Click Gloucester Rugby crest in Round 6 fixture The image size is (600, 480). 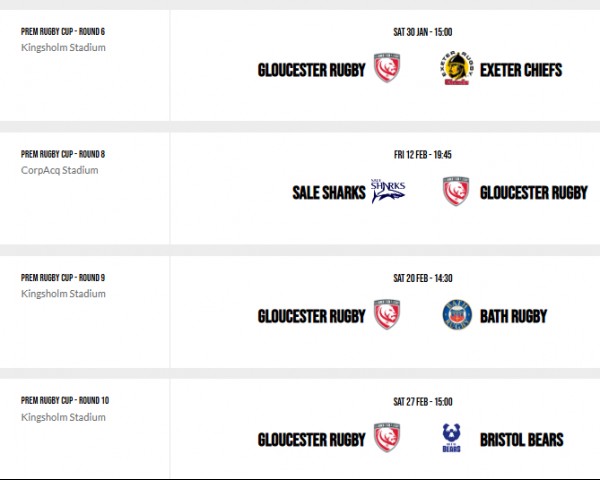[387, 68]
